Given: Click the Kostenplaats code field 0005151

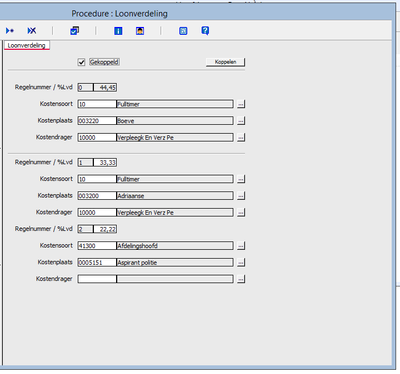Looking at the screenshot, I should [97, 263].
